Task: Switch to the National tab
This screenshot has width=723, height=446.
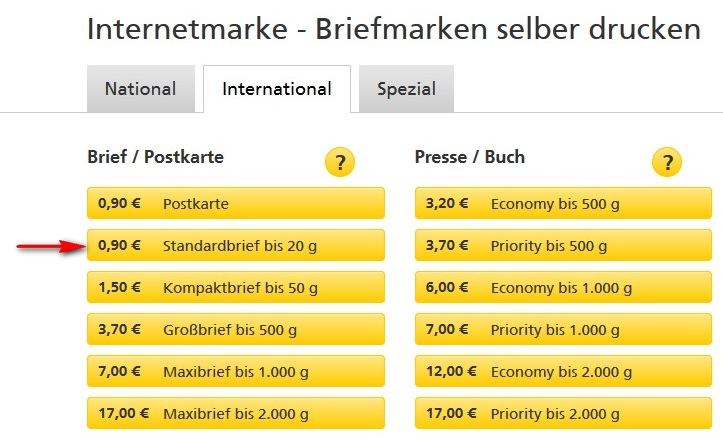Action: point(141,89)
